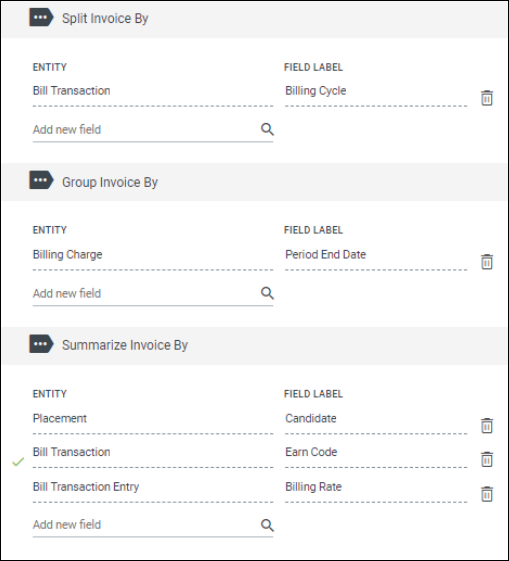Click the Summarize Invoice By tag icon
Viewport: 509px width, 561px height.
(41, 344)
